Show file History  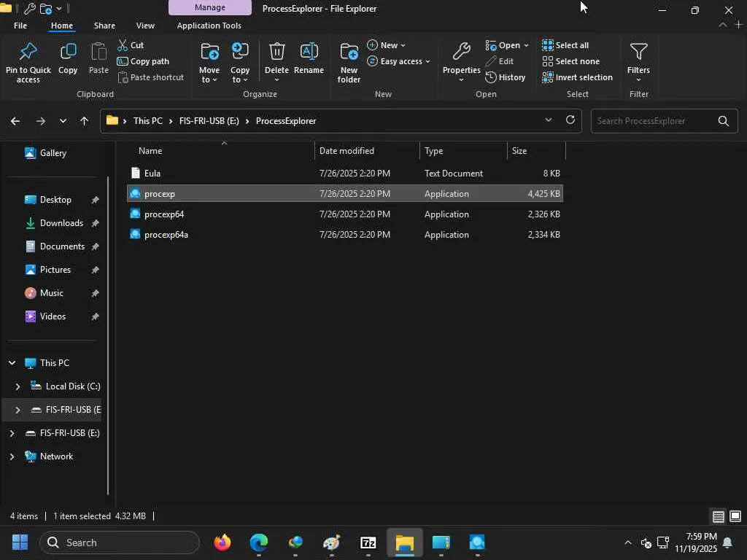[x=505, y=77]
